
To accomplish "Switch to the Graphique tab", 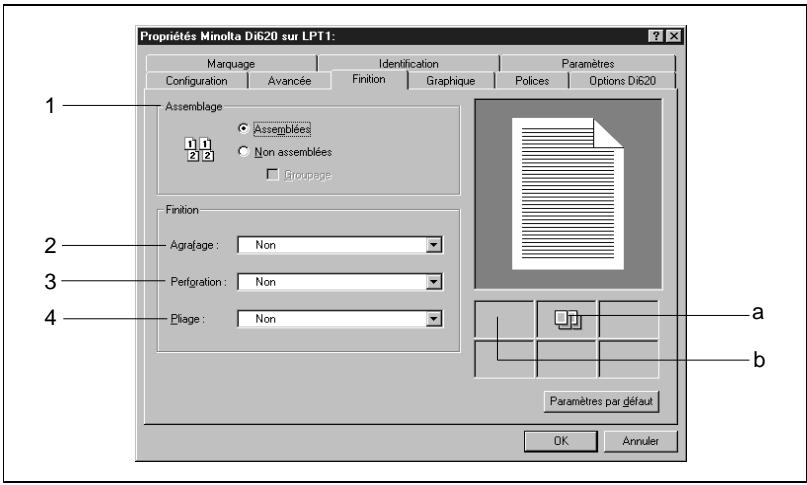I will tap(450, 81).
